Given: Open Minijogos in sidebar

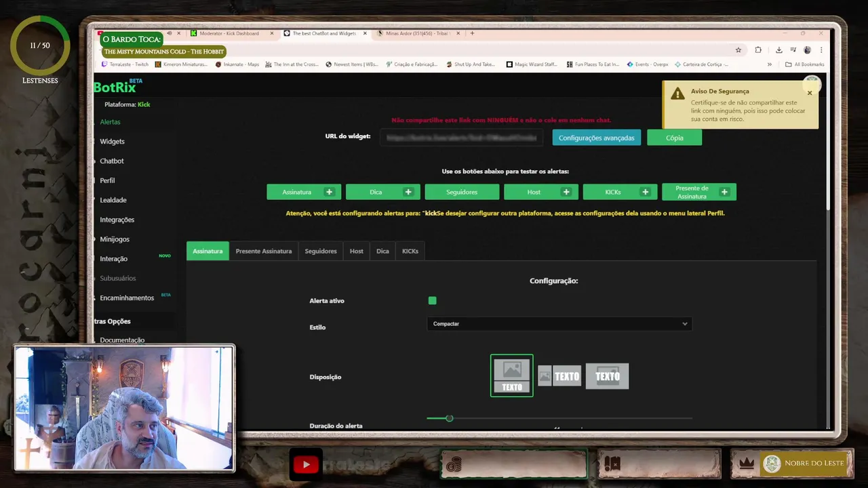Looking at the screenshot, I should [x=115, y=239].
